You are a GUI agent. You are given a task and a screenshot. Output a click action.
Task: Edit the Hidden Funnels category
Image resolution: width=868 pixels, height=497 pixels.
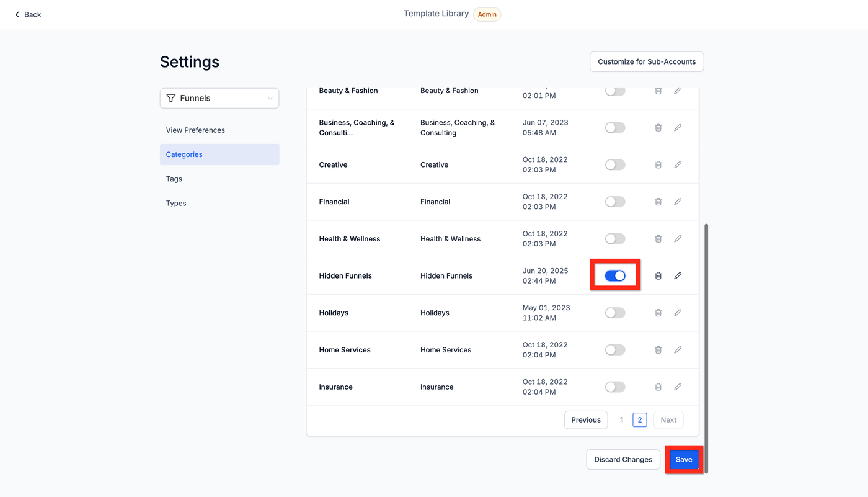(x=678, y=276)
